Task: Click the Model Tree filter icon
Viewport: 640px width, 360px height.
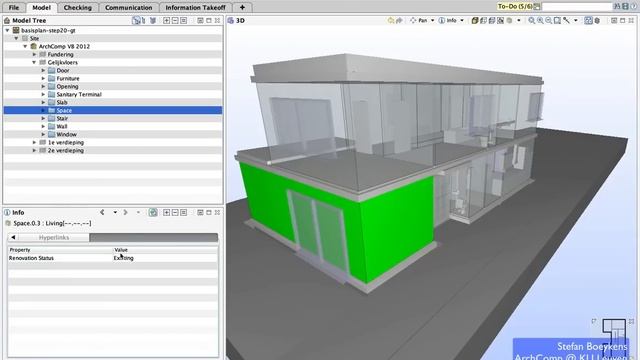Action: pos(153,20)
